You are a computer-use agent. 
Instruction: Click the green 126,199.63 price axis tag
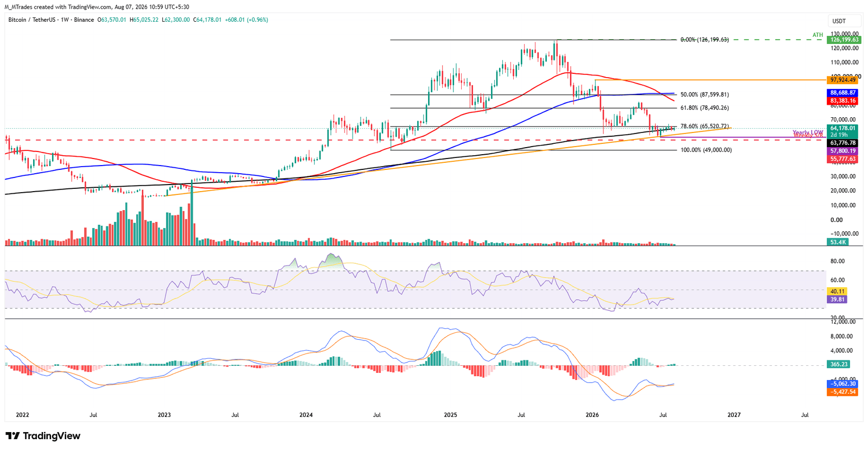(x=844, y=40)
